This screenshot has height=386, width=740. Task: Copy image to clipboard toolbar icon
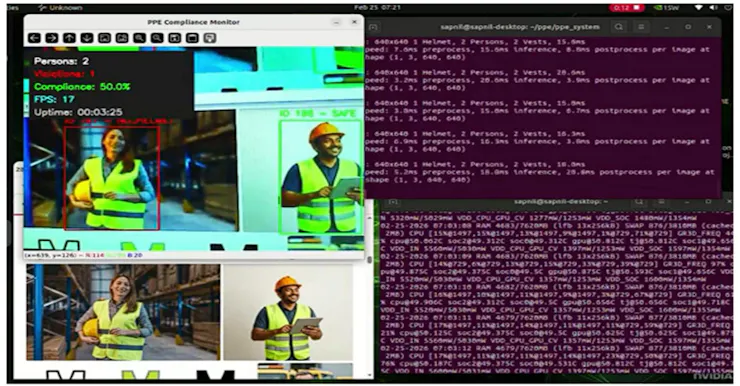(192, 38)
